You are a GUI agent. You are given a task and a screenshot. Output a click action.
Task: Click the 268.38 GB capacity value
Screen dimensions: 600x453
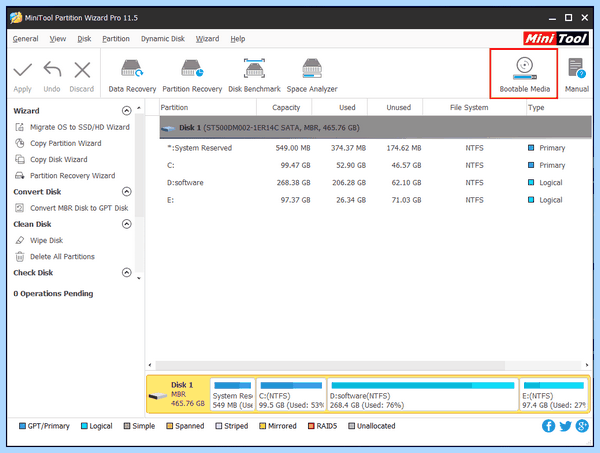pyautogui.click(x=293, y=183)
